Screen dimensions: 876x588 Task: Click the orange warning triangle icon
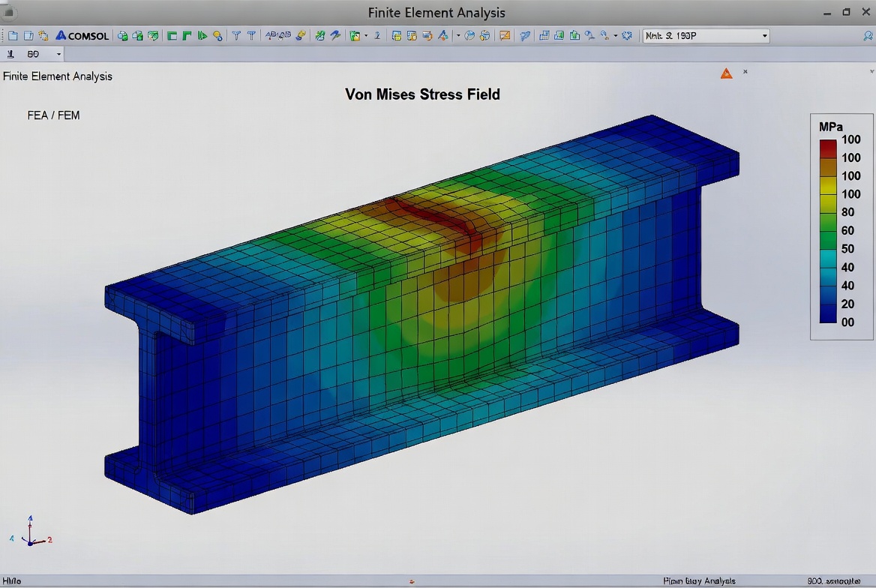[726, 73]
